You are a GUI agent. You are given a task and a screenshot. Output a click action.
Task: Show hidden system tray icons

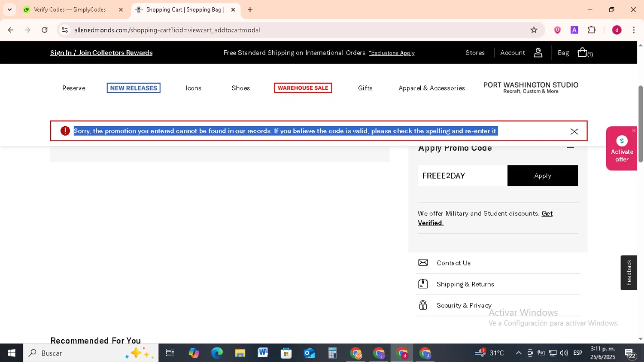(519, 353)
